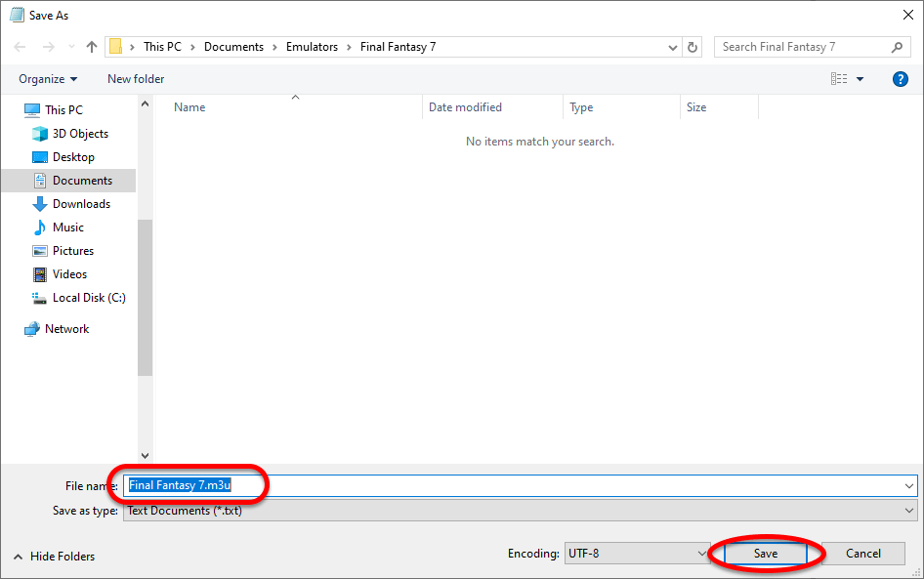Open Help with the blue question mark icon
The image size is (924, 579).
tap(901, 79)
